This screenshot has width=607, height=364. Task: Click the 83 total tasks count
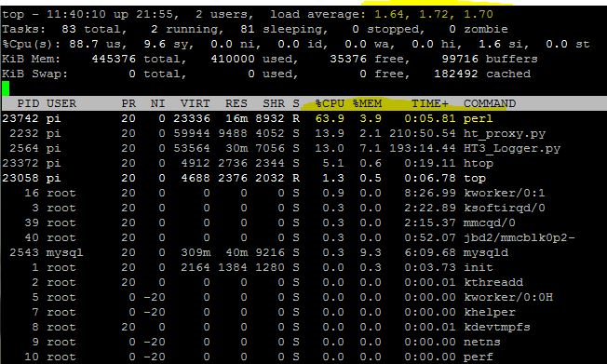point(69,30)
